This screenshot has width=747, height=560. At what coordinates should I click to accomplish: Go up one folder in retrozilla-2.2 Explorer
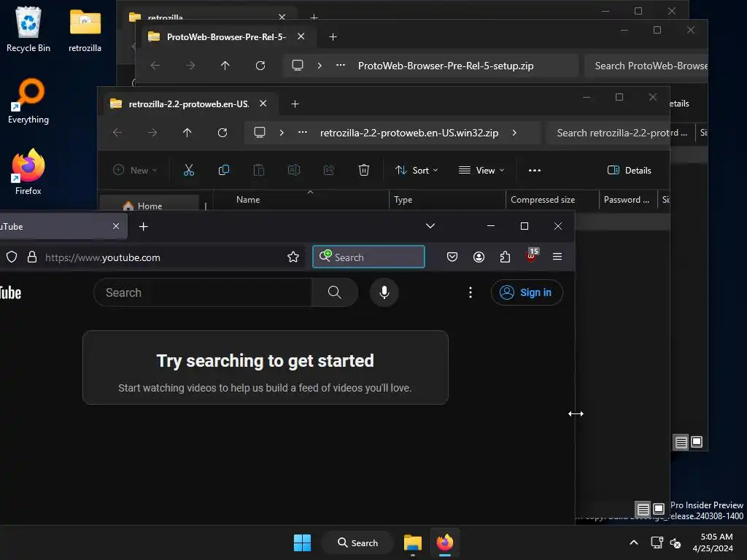[x=187, y=133]
